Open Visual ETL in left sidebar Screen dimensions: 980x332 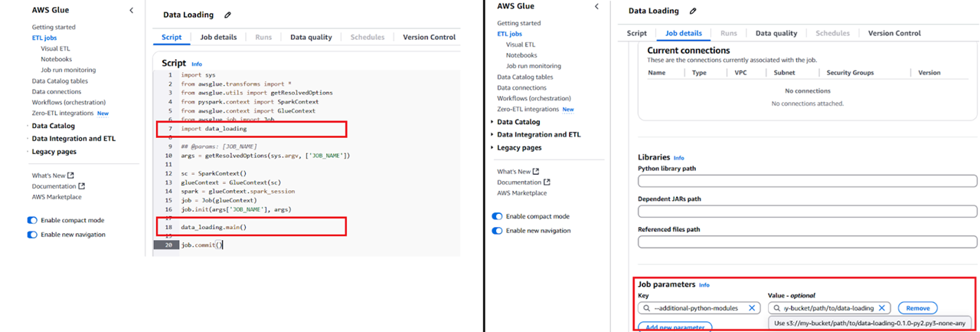[x=55, y=48]
